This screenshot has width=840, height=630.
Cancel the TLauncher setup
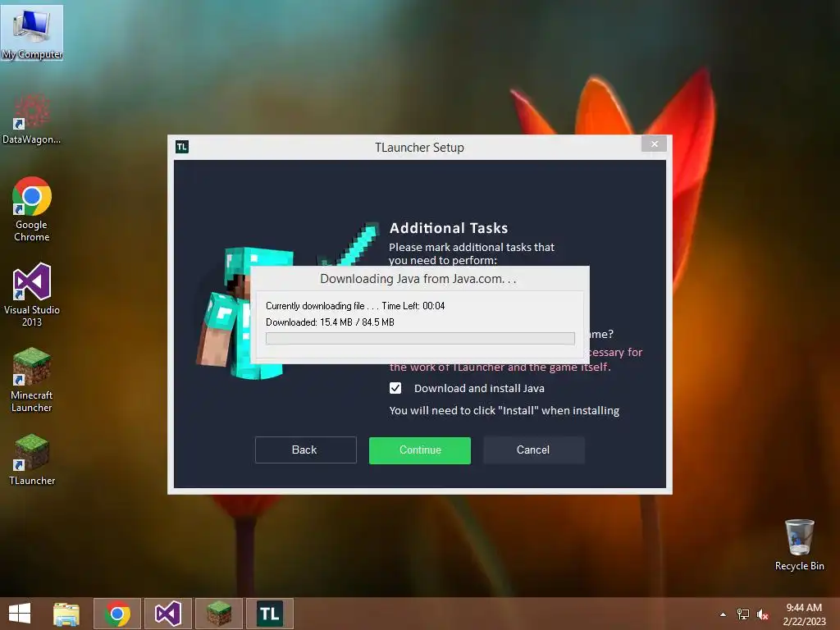pos(533,450)
